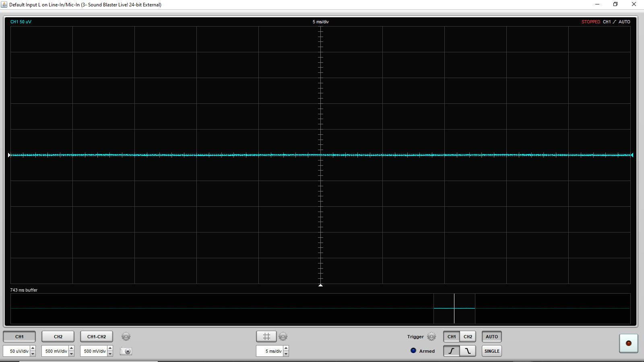The image size is (644, 362).
Task: Click the red record/run button
Action: [x=629, y=343]
